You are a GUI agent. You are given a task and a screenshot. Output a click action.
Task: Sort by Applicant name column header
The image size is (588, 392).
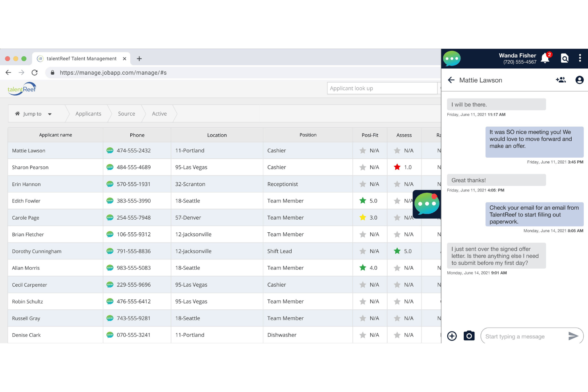[x=56, y=135]
